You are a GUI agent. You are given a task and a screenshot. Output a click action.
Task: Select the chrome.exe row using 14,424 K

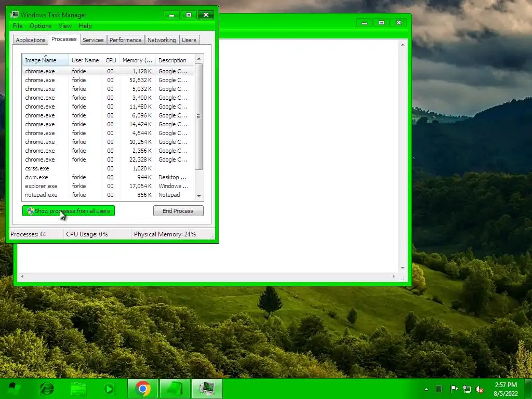click(108, 124)
